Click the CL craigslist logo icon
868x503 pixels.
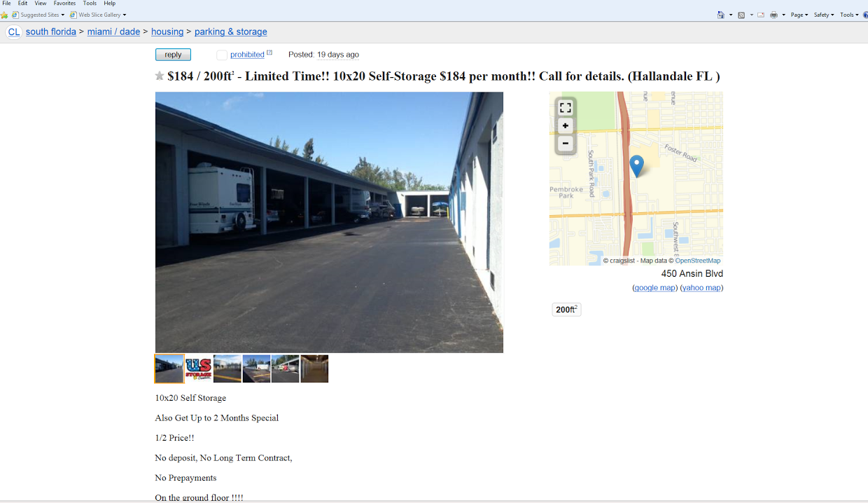point(13,32)
